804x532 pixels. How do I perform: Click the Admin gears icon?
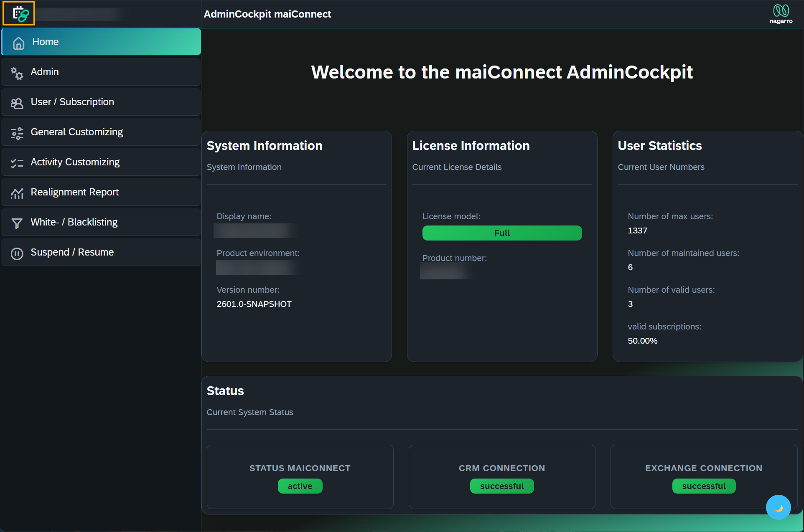point(17,73)
